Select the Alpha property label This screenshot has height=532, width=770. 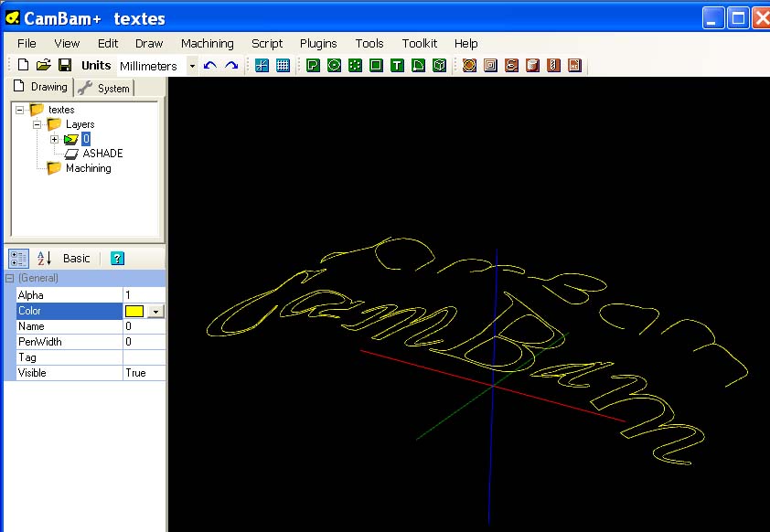(x=70, y=295)
